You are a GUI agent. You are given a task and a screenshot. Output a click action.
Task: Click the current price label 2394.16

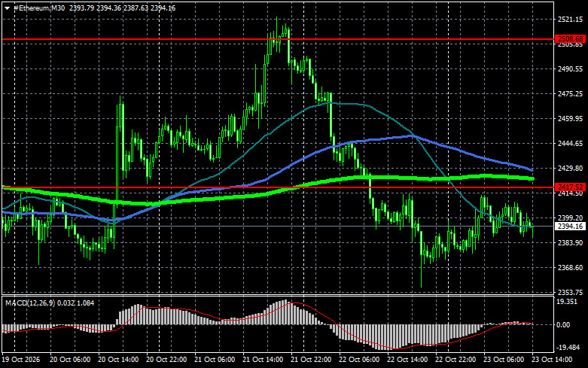[571, 227]
